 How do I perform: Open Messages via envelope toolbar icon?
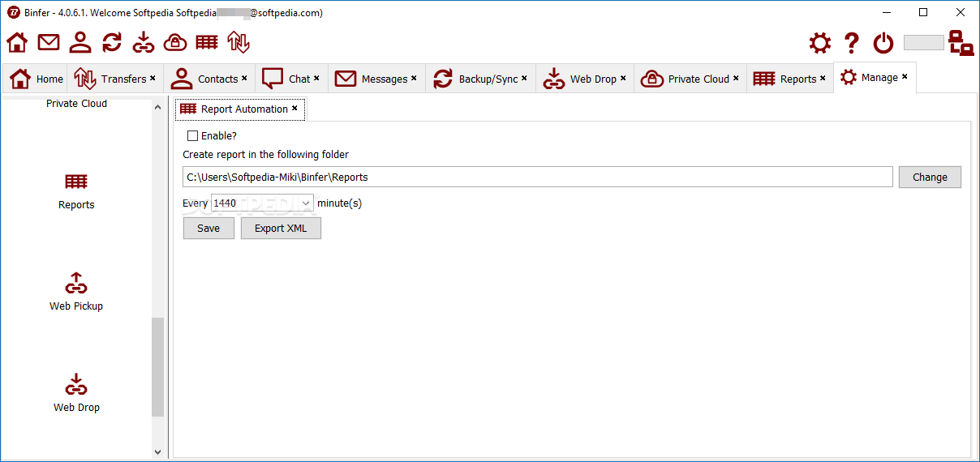click(x=49, y=42)
